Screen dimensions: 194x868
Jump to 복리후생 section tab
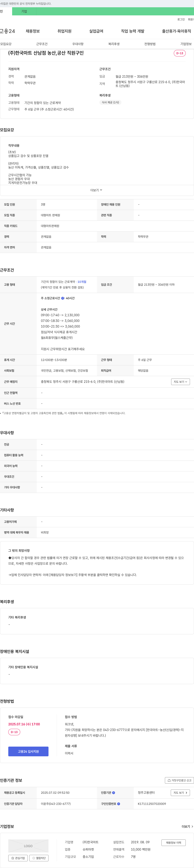point(114,44)
